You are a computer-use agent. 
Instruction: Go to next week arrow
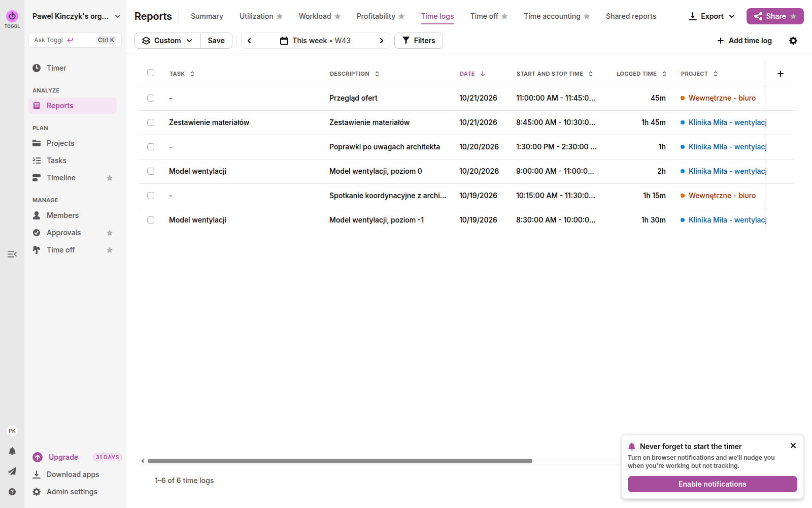coord(382,41)
